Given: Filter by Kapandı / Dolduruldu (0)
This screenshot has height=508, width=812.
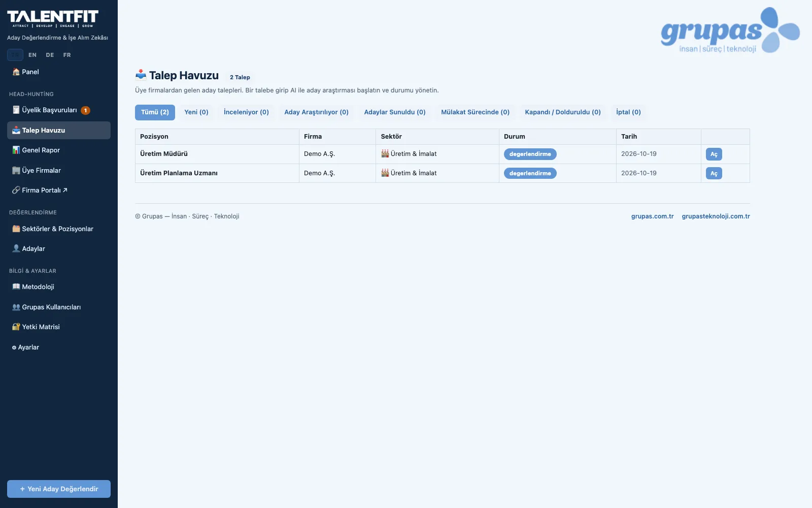Looking at the screenshot, I should tap(563, 112).
